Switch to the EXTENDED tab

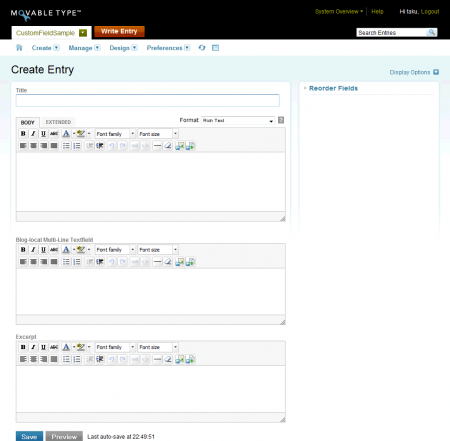point(58,122)
